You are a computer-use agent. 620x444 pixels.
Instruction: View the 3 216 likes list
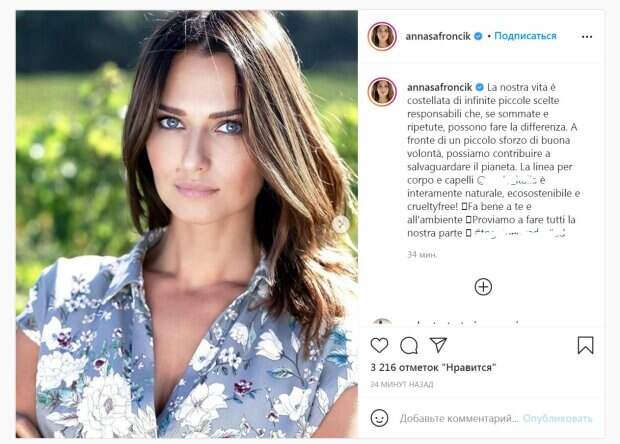coord(433,367)
